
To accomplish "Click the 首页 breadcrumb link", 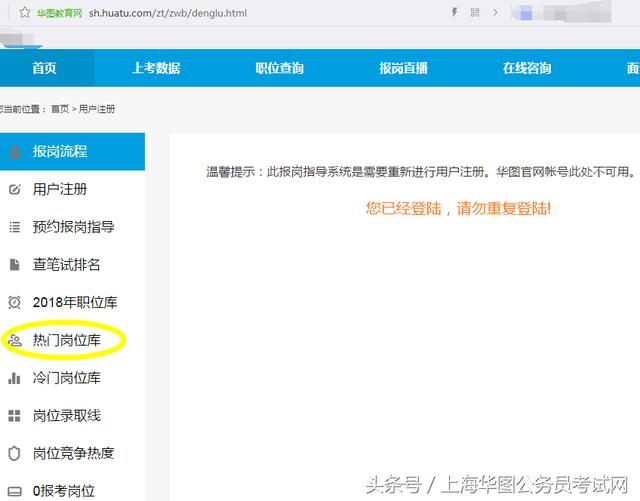I will tap(60, 109).
